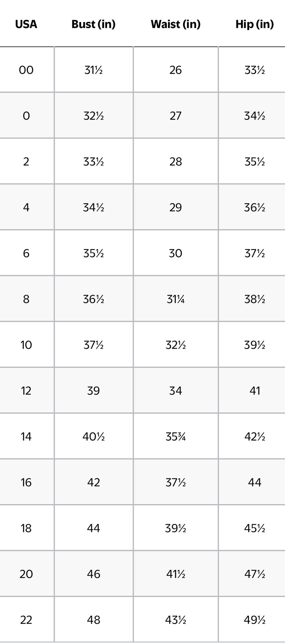
Task: Click the size 14 row label
Action: point(26,436)
